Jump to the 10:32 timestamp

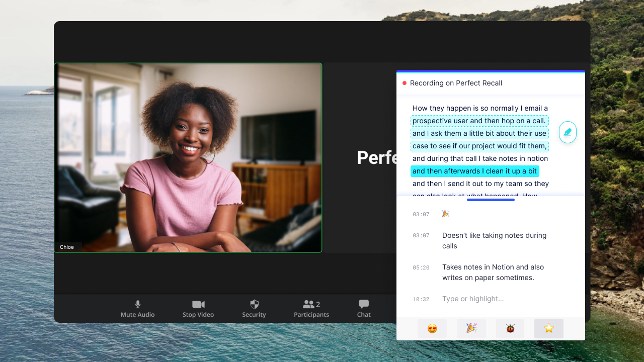coord(421,299)
